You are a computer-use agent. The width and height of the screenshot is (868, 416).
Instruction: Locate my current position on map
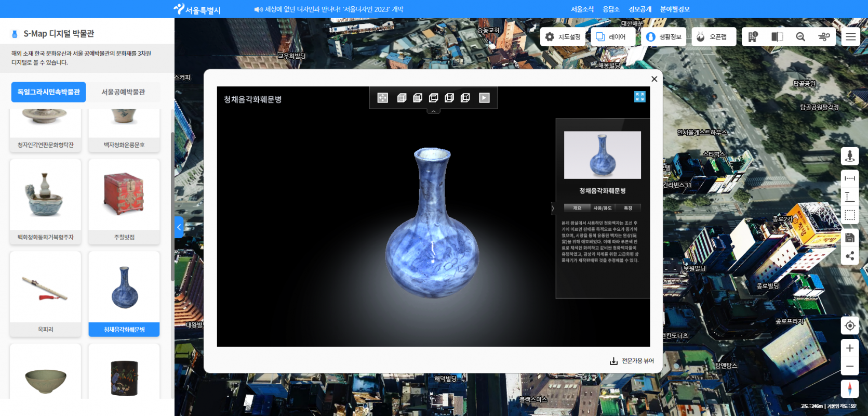850,326
